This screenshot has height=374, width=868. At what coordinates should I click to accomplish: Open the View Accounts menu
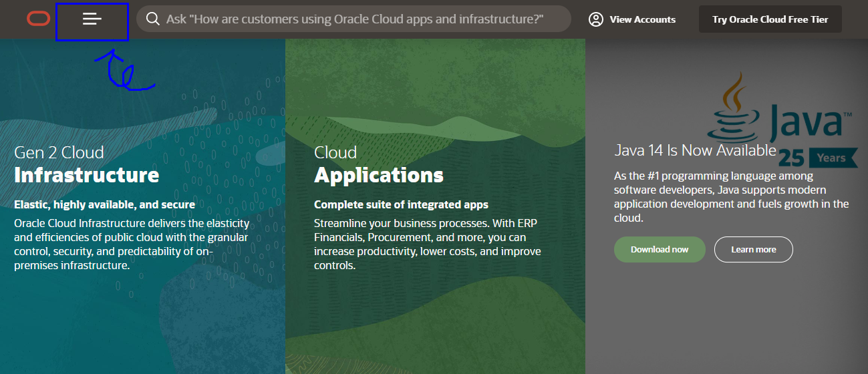[x=632, y=19]
